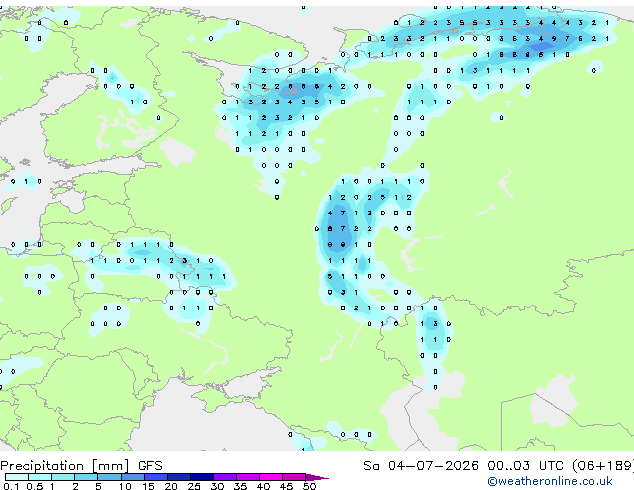
Task: Select the forecast date 'Sa 04-07-2026 00..03 UTC'
Action: tap(463, 466)
